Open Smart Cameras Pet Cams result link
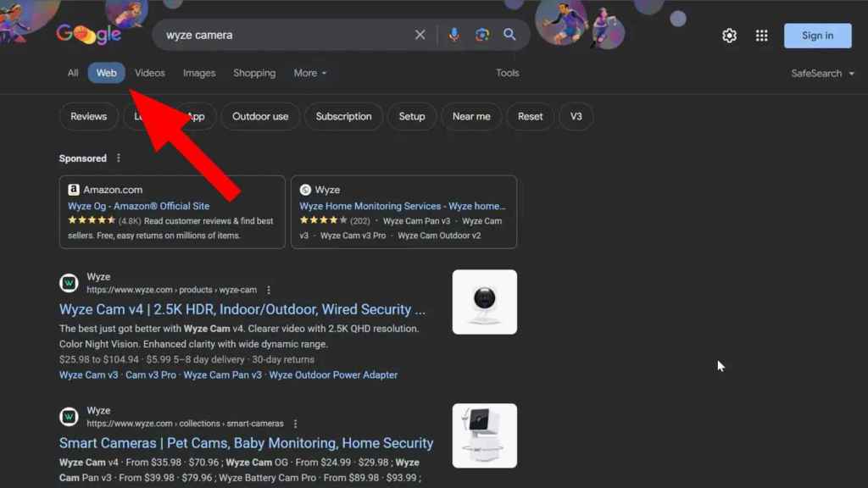 tap(247, 443)
